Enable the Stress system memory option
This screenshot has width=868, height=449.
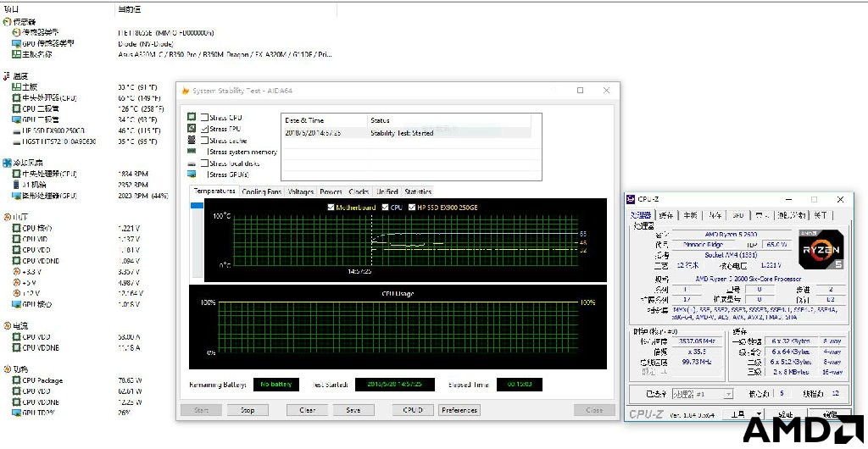(205, 152)
